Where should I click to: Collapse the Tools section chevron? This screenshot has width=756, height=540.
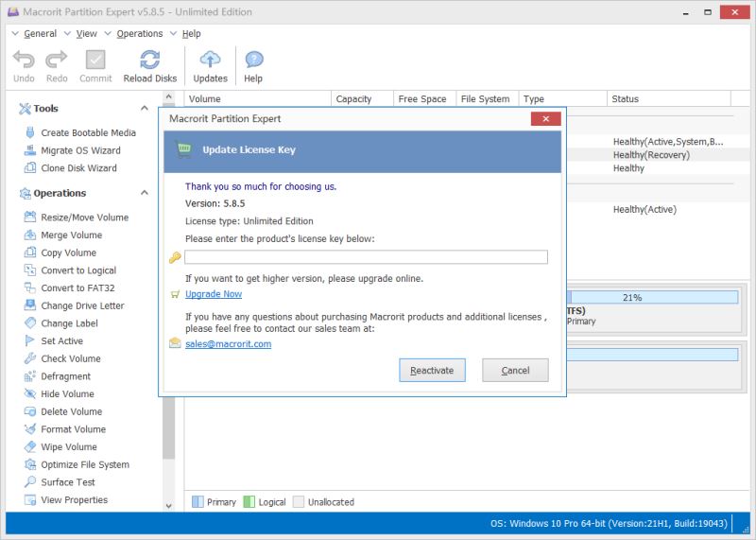click(x=145, y=109)
